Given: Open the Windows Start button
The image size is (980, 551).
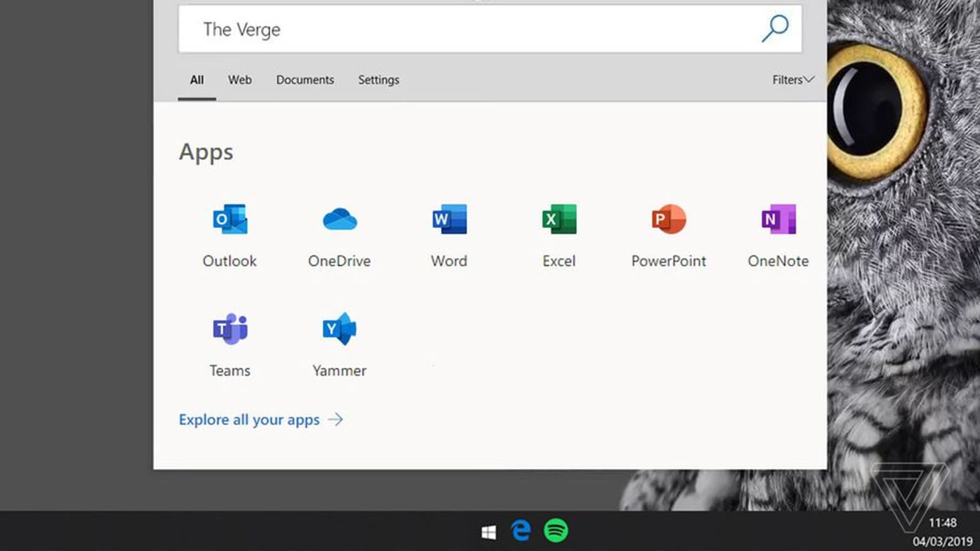Looking at the screenshot, I should [489, 532].
